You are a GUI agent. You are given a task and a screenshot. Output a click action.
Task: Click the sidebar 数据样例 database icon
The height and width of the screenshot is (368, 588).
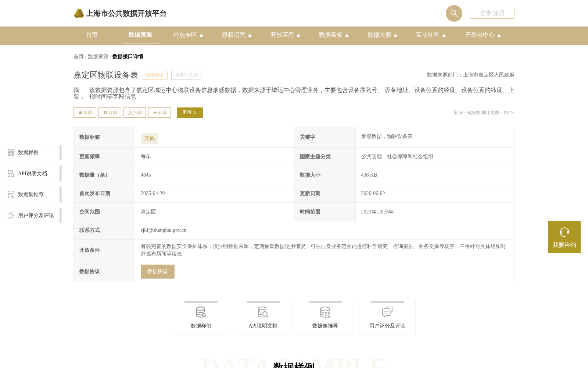(x=11, y=152)
